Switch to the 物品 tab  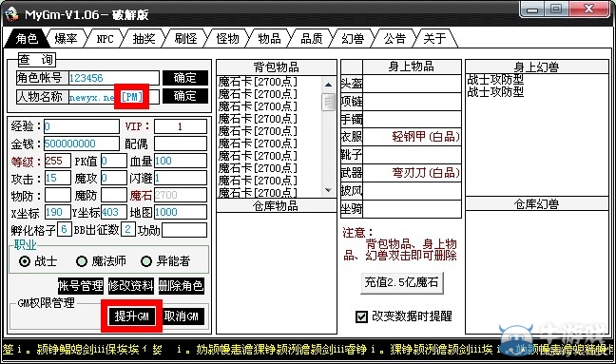269,38
